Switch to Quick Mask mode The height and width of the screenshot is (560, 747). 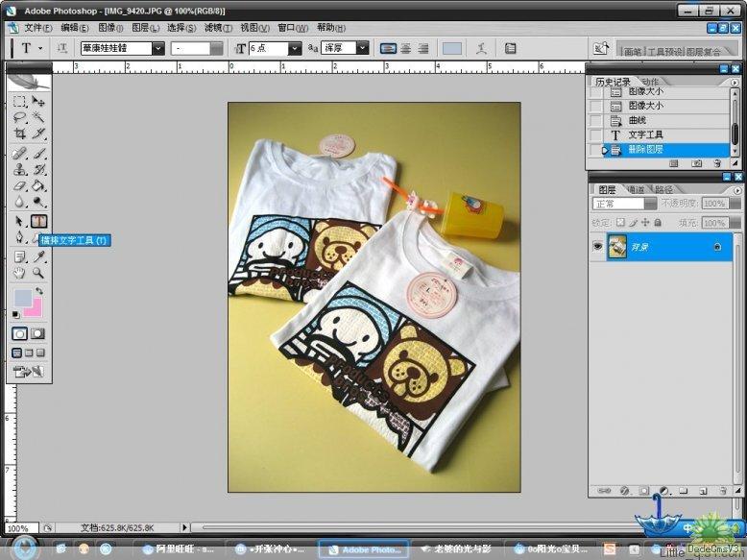[38, 333]
